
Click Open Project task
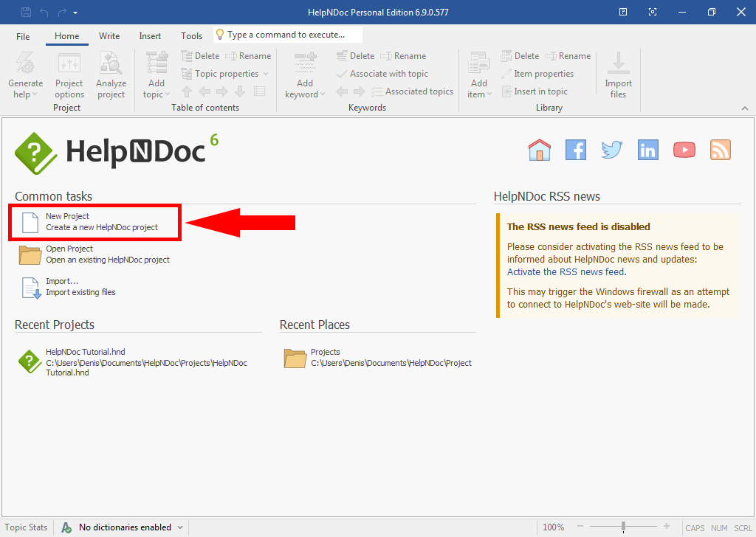[94, 254]
